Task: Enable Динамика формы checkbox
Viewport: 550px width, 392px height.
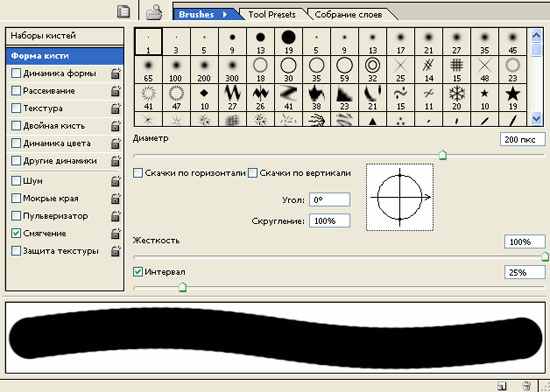Action: (x=16, y=74)
